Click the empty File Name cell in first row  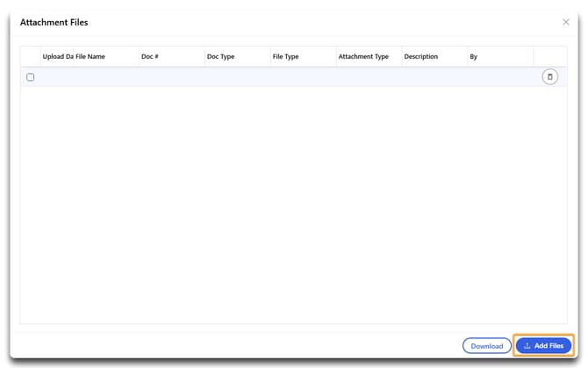105,77
